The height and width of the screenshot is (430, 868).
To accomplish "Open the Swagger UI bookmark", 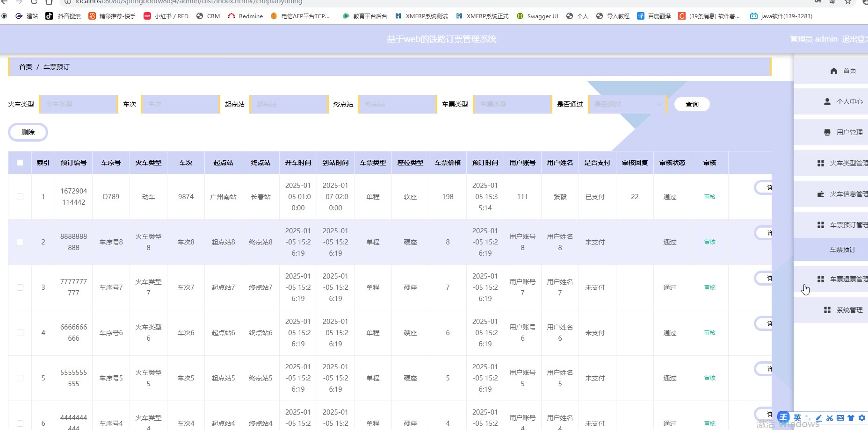I will pyautogui.click(x=538, y=16).
